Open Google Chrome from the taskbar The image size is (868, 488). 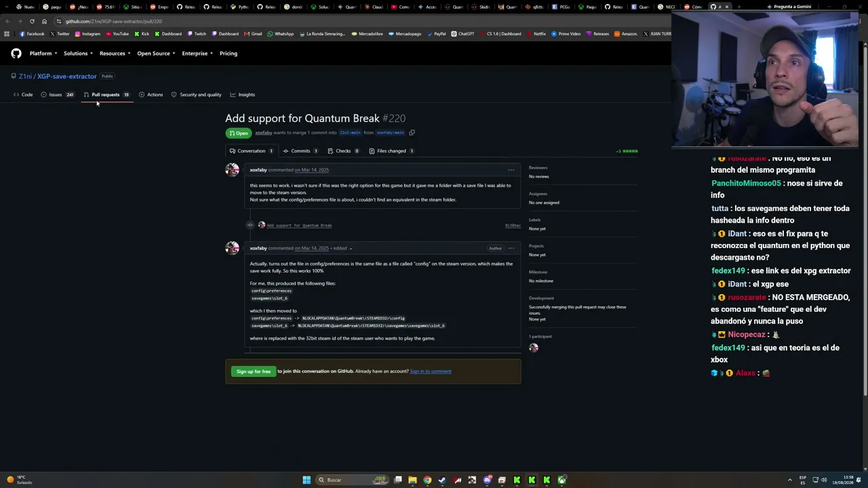[427, 480]
